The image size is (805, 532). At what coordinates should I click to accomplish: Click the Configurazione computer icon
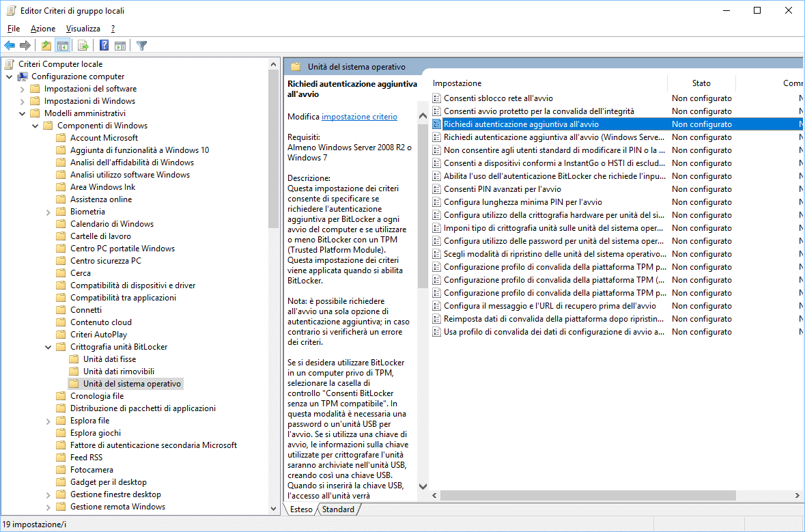click(22, 76)
